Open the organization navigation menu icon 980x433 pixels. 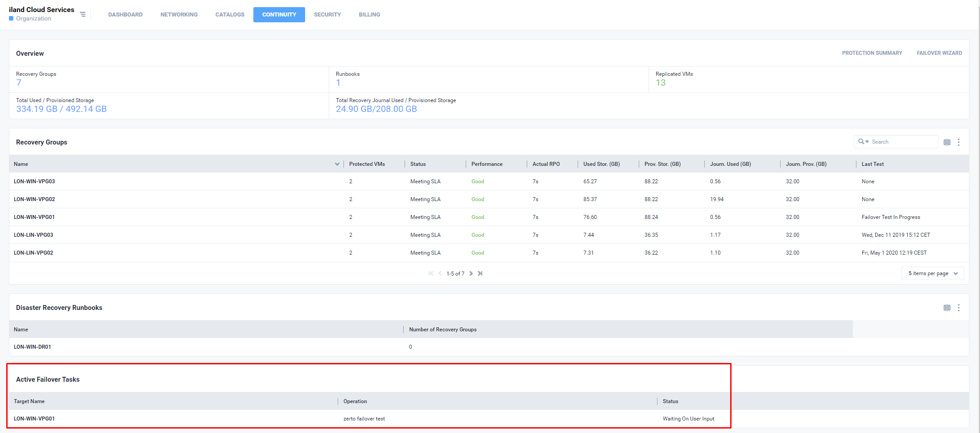tap(83, 14)
